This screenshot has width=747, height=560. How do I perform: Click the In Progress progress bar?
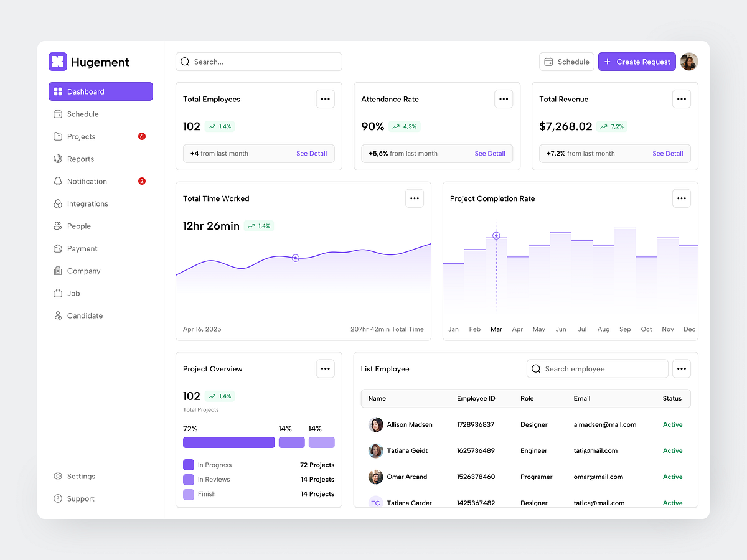tap(228, 442)
